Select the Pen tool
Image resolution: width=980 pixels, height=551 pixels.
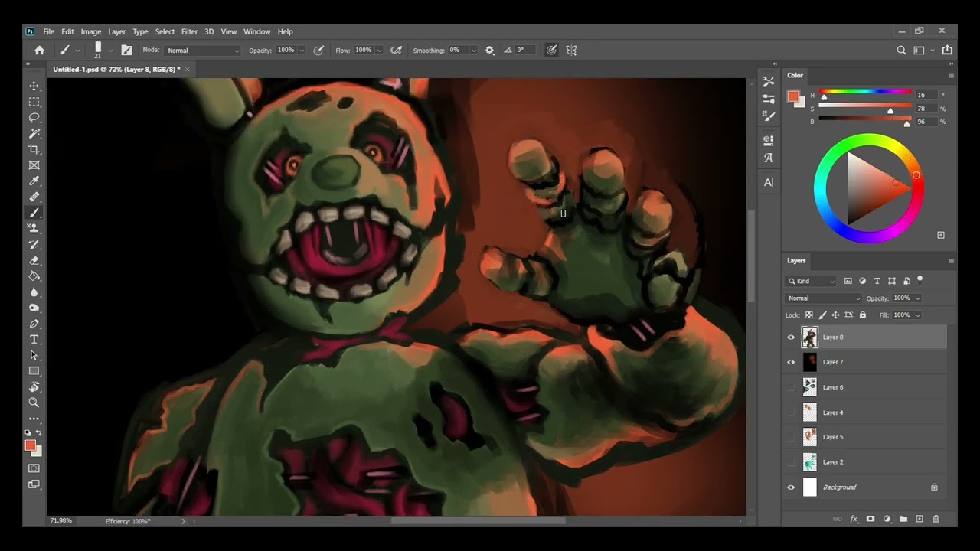point(34,324)
